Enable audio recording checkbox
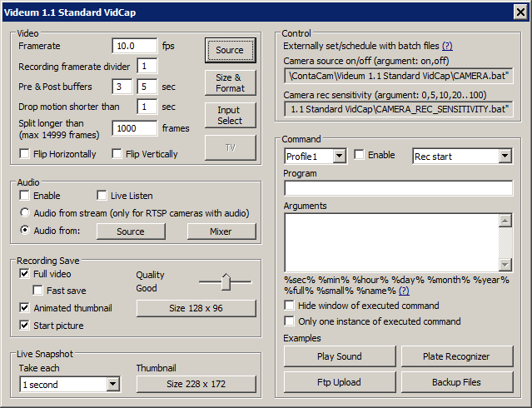The height and width of the screenshot is (408, 532). click(25, 196)
